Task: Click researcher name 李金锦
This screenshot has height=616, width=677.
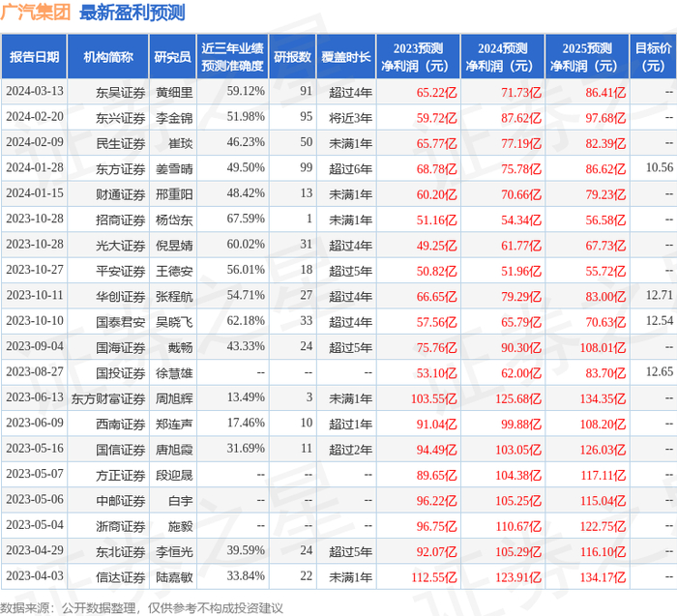Action: [x=174, y=118]
